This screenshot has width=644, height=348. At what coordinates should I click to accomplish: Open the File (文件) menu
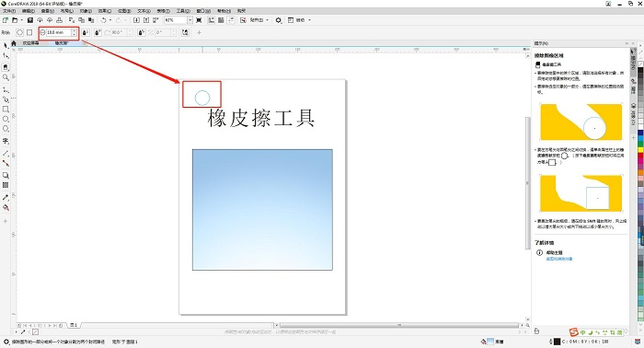(9, 11)
